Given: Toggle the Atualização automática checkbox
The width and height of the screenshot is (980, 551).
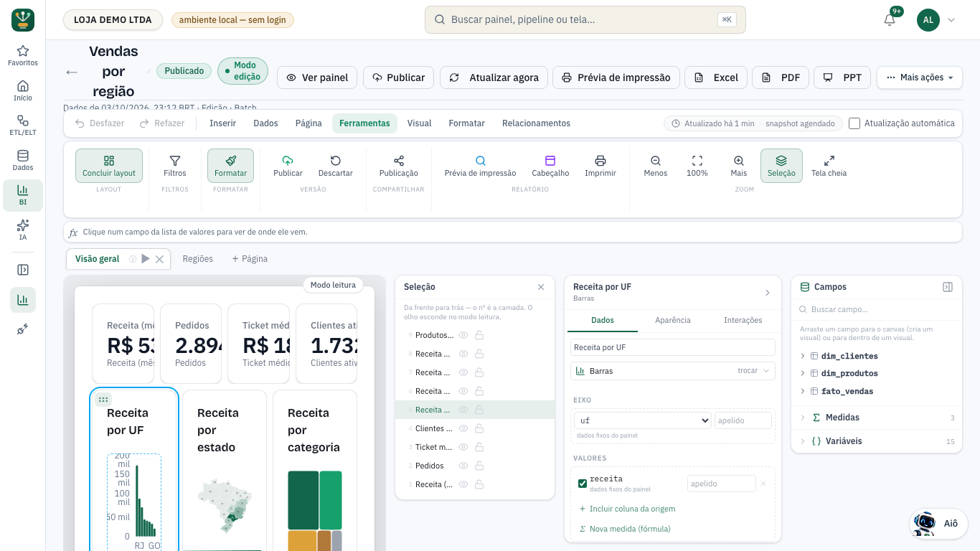Looking at the screenshot, I should click(x=854, y=123).
